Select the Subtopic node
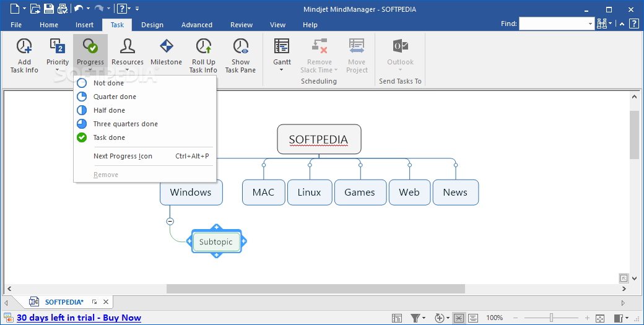 click(x=216, y=241)
